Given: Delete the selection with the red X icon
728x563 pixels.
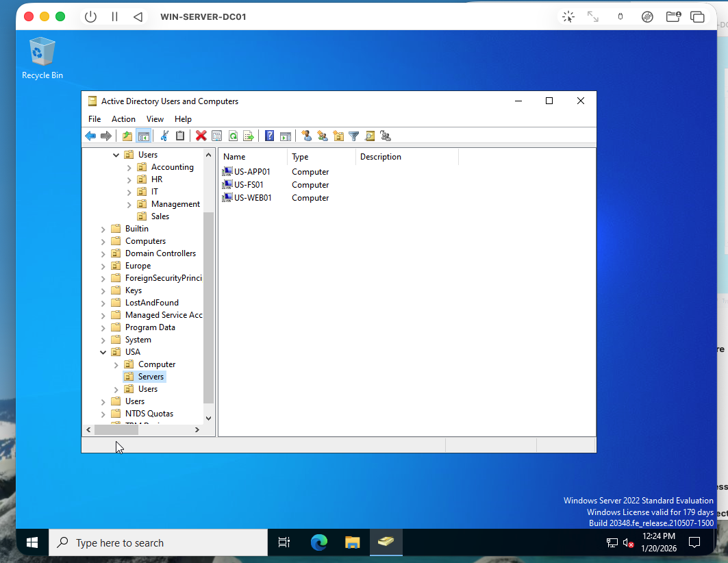Looking at the screenshot, I should (200, 136).
